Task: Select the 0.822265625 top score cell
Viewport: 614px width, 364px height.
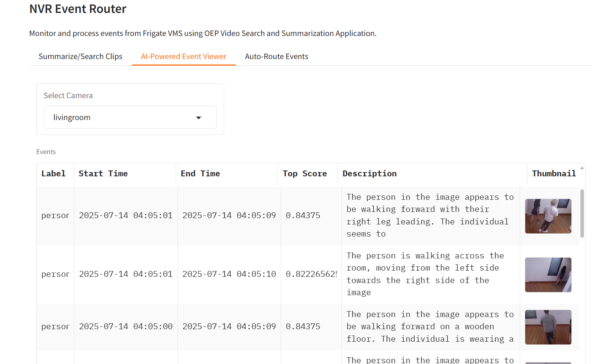Action: point(311,274)
